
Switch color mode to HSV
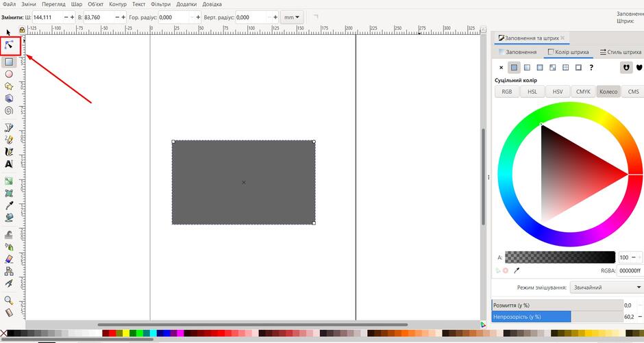pos(558,92)
